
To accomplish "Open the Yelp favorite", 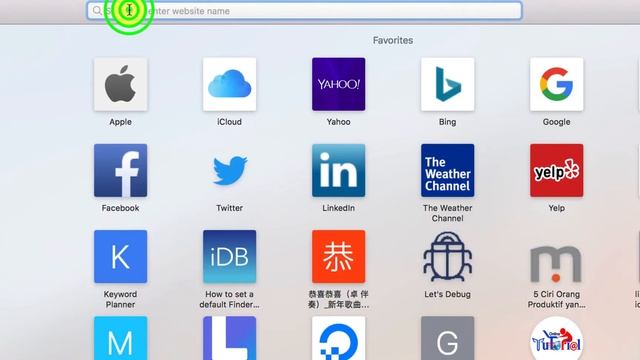I will pyautogui.click(x=556, y=170).
